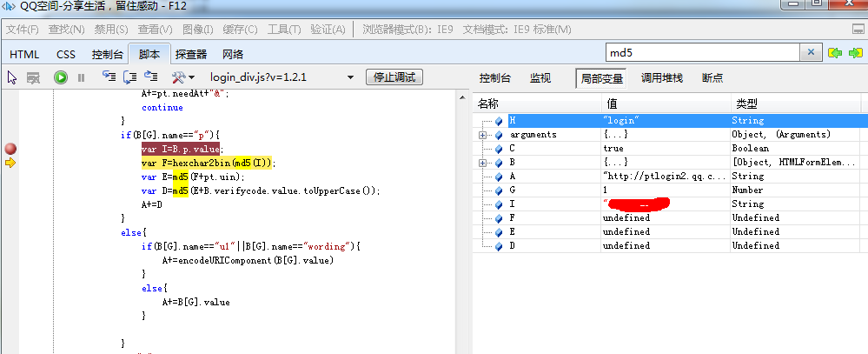Click the code line var E=md5(F+pt.uin);
Image resolution: width=868 pixels, height=354 pixels.
coord(193,177)
